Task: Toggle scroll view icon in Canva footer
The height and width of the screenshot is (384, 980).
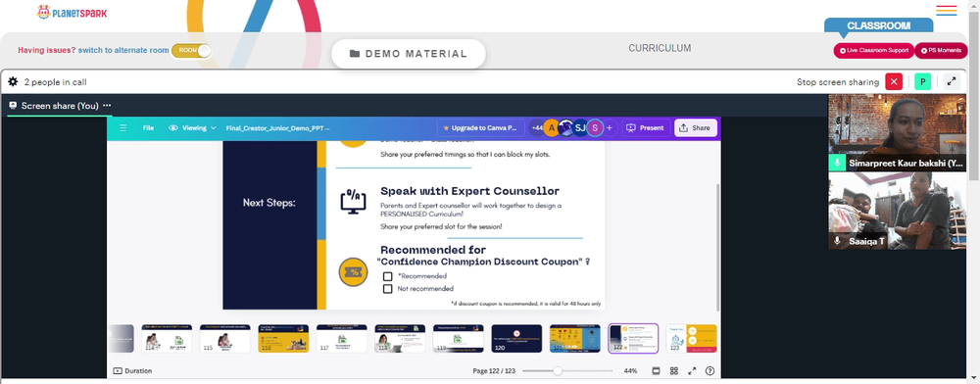Action: point(656,371)
